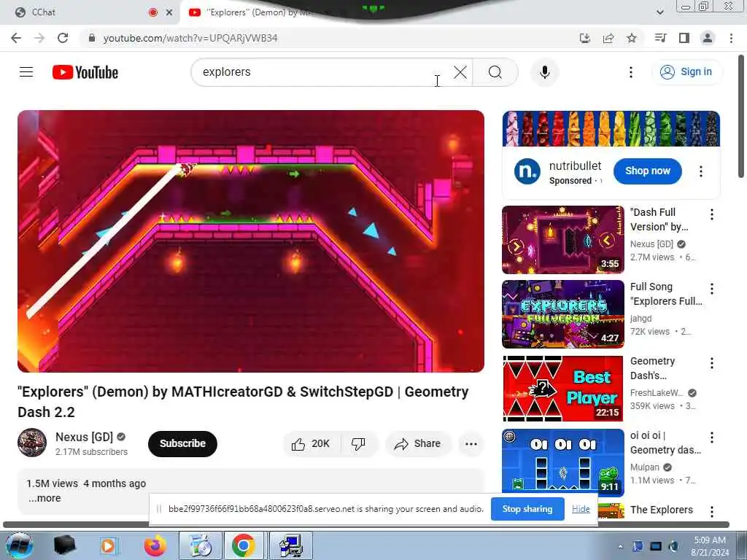
Task: Open the Nexus [GD] channel name
Action: (84, 437)
